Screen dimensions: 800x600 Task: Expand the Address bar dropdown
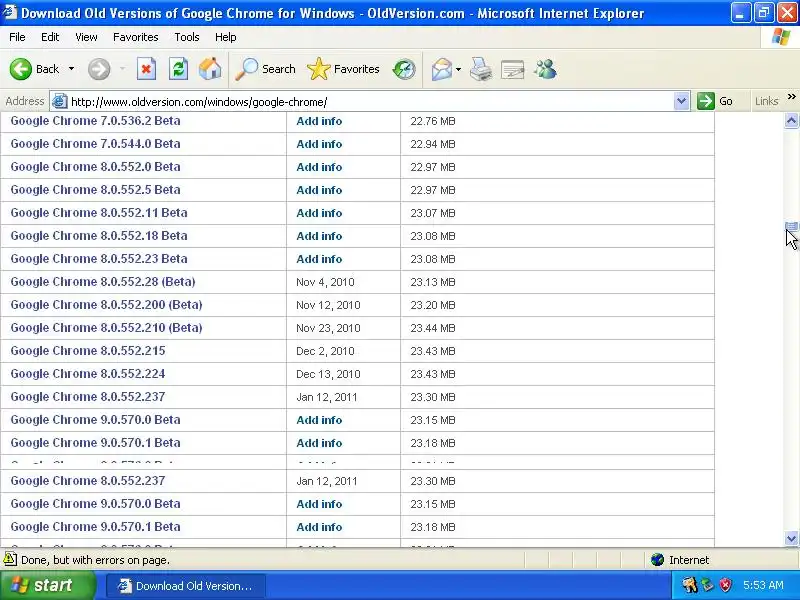[681, 102]
